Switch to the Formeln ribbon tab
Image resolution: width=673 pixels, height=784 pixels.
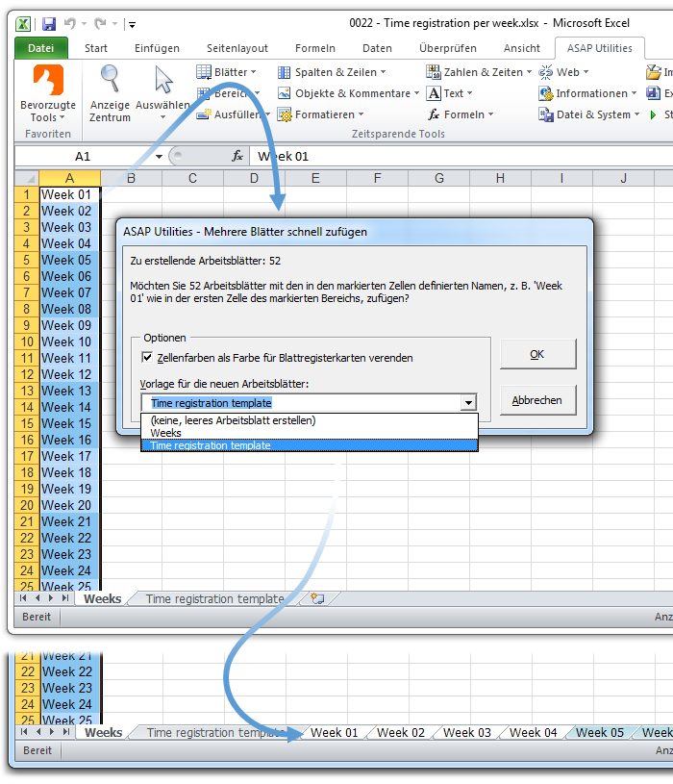pyautogui.click(x=315, y=48)
